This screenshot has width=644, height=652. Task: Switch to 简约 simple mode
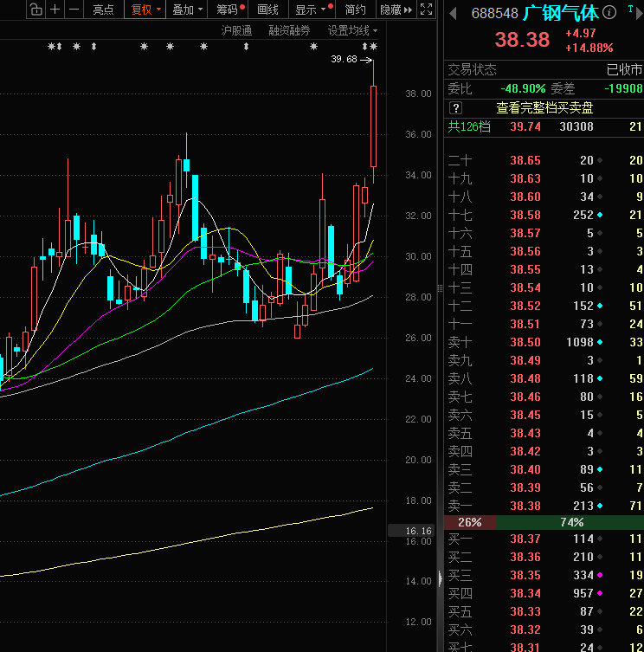click(x=355, y=10)
